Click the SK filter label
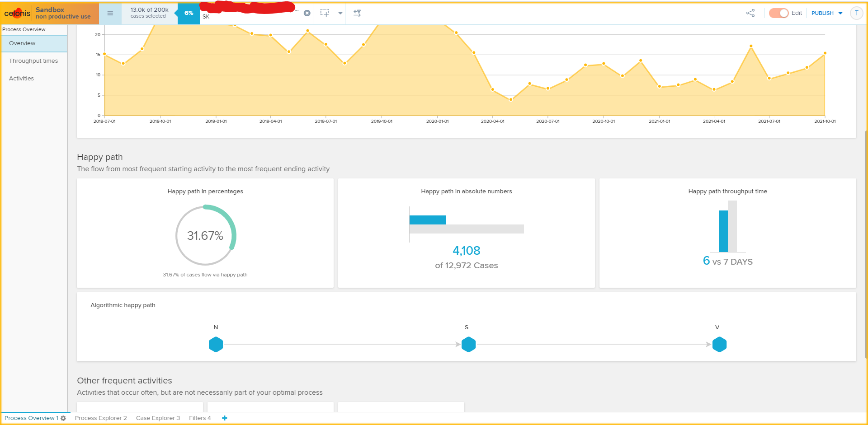The width and height of the screenshot is (868, 425). (x=206, y=17)
